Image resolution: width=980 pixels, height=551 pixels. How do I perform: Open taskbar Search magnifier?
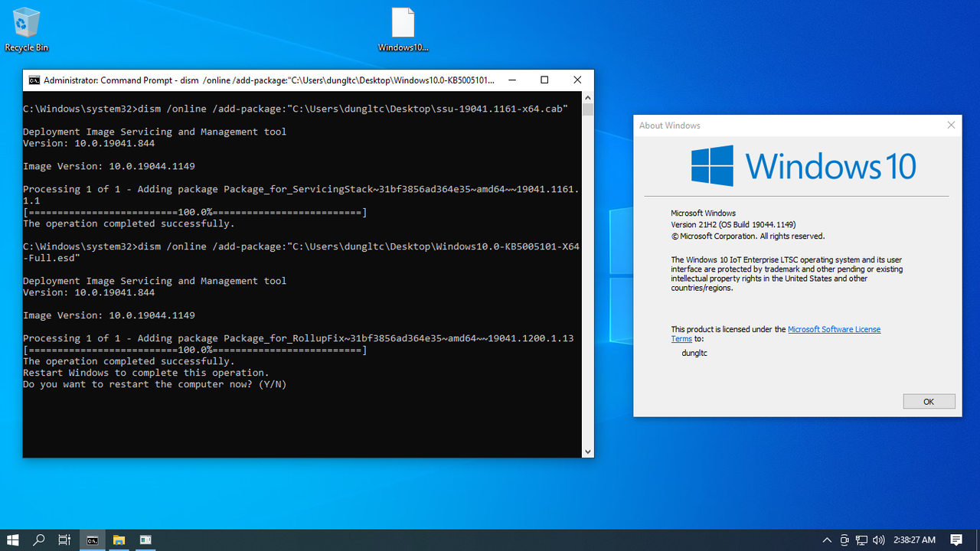pyautogui.click(x=38, y=540)
